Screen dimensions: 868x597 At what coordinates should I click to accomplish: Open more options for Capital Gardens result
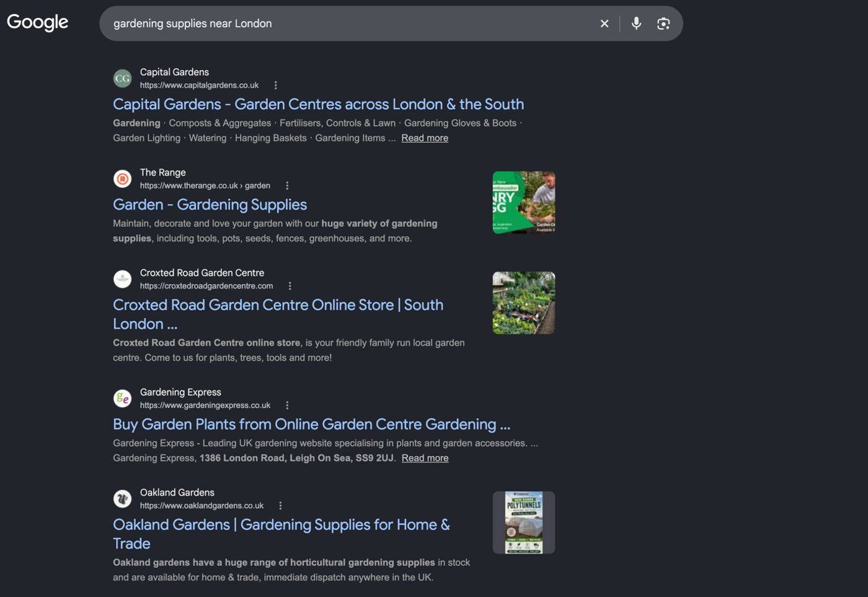tap(276, 86)
